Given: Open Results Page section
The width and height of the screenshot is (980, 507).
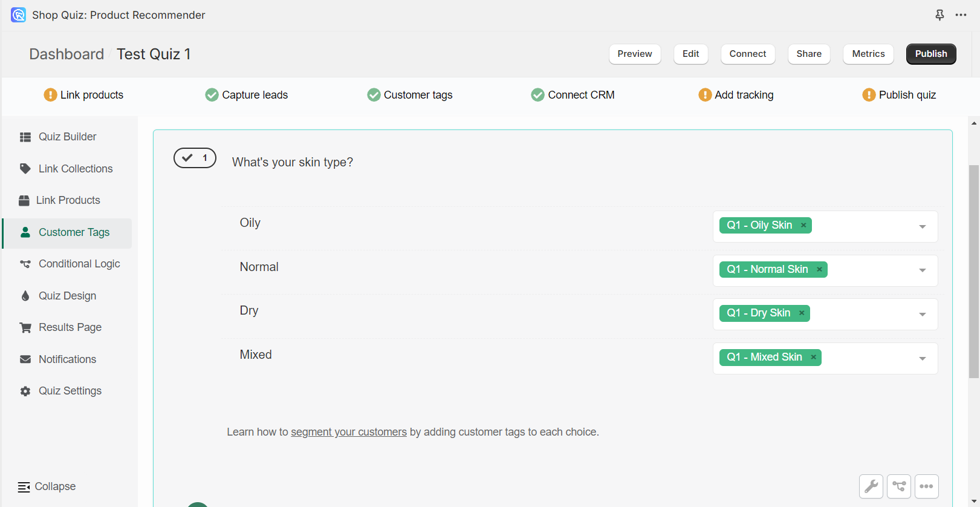Looking at the screenshot, I should (x=70, y=327).
